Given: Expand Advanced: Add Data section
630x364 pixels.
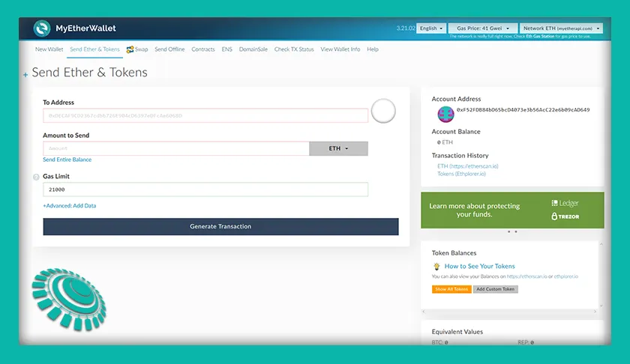Looking at the screenshot, I should pyautogui.click(x=70, y=205).
